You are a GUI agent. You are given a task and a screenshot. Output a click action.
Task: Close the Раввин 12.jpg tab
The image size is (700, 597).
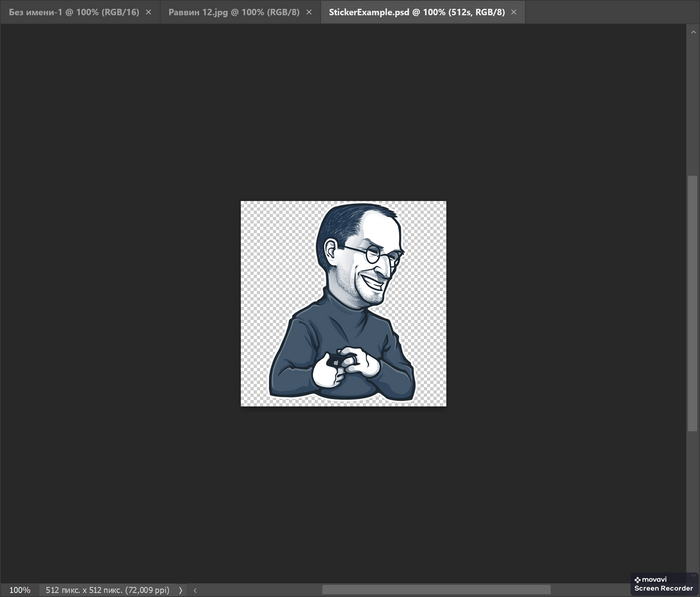click(x=309, y=12)
